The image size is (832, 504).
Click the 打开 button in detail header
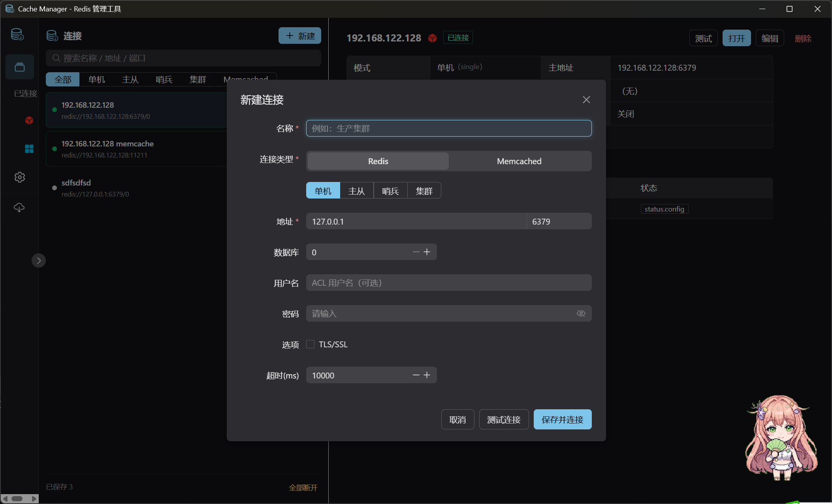(736, 38)
